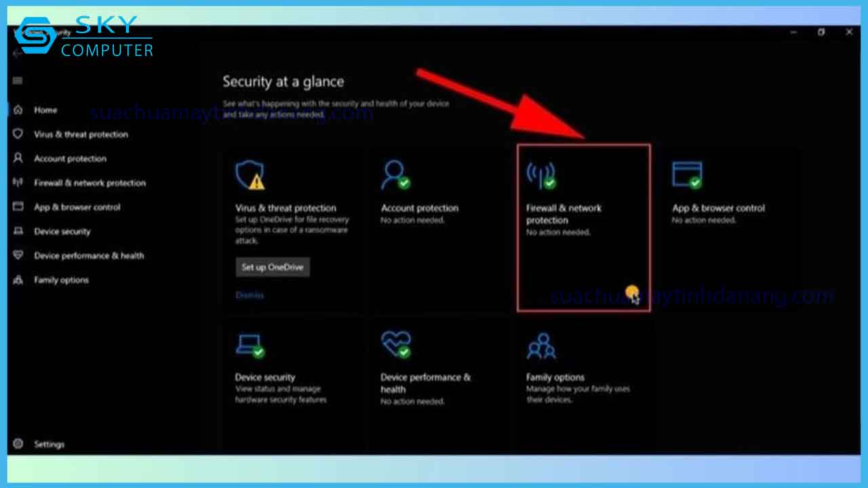Click App & browser control window icon
868x488 pixels.
point(686,176)
